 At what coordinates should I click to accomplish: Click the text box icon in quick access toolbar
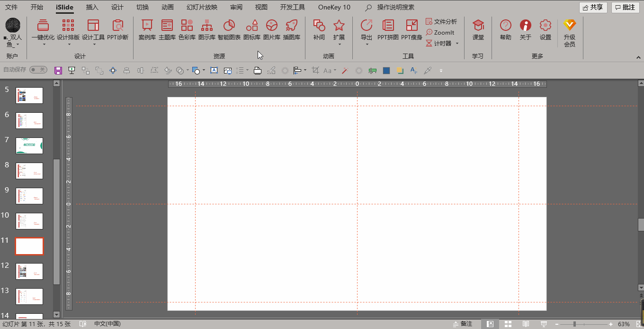214,71
